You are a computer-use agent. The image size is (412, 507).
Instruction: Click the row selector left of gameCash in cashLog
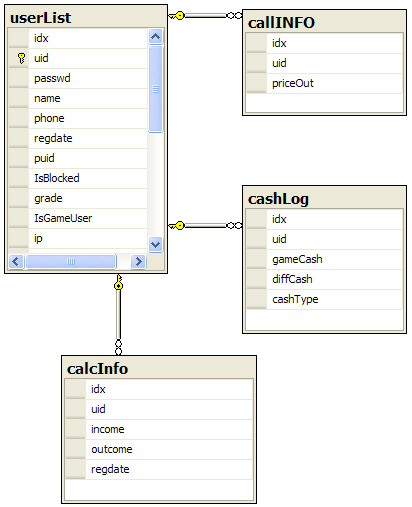click(256, 259)
